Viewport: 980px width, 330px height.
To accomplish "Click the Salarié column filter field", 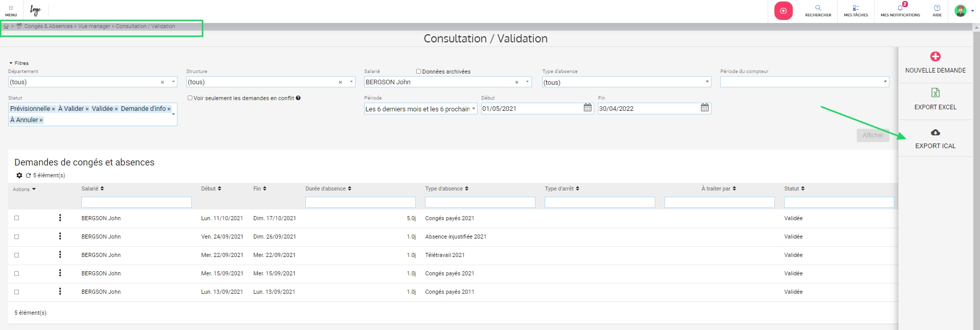I will tap(137, 203).
